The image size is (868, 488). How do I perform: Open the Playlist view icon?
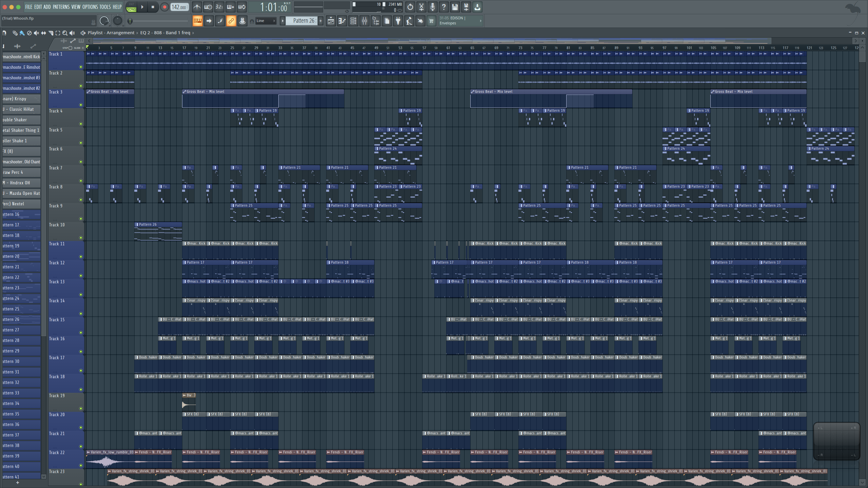coord(331,21)
